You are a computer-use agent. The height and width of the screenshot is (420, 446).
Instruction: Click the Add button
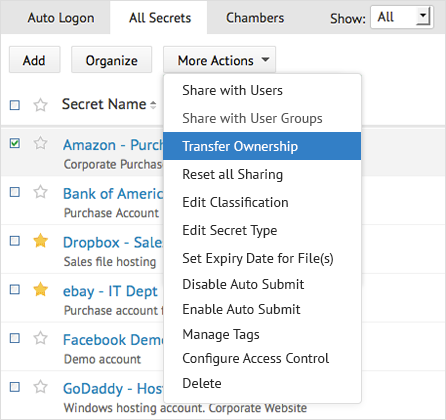[x=34, y=60]
